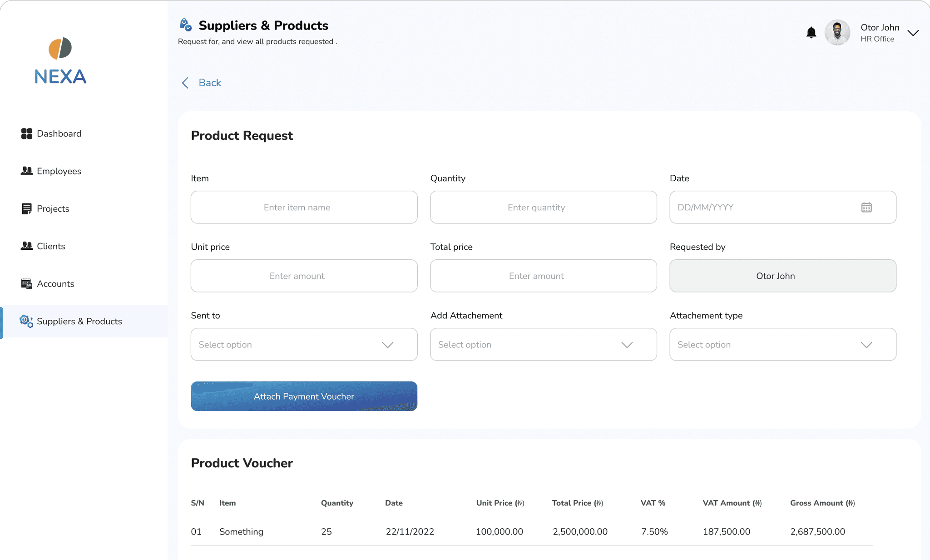Expand the Attachement type dropdown
This screenshot has width=930, height=560.
[x=782, y=345]
